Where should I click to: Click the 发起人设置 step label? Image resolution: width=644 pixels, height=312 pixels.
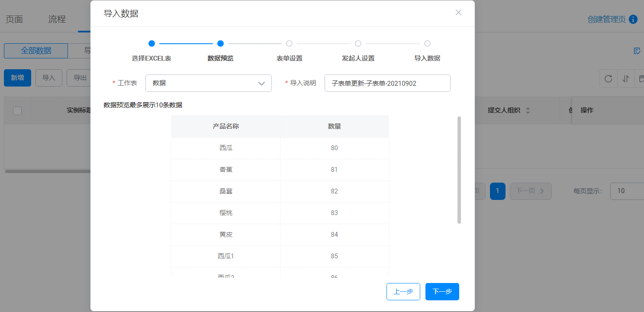358,58
